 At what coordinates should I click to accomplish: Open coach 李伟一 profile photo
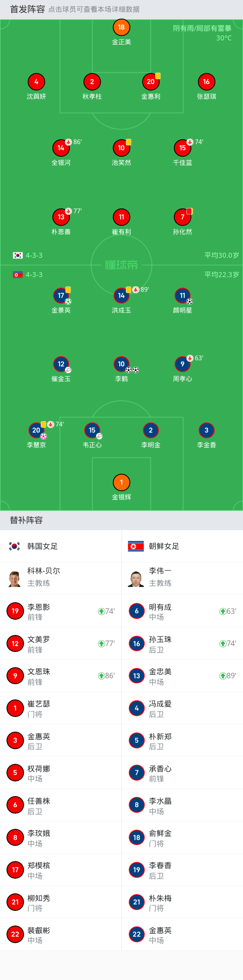pos(136,579)
